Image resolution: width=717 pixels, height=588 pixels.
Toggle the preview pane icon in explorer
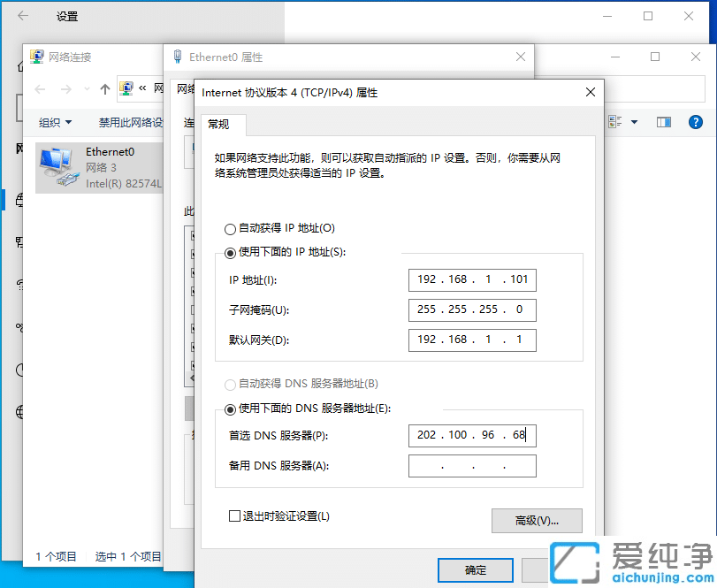point(662,122)
